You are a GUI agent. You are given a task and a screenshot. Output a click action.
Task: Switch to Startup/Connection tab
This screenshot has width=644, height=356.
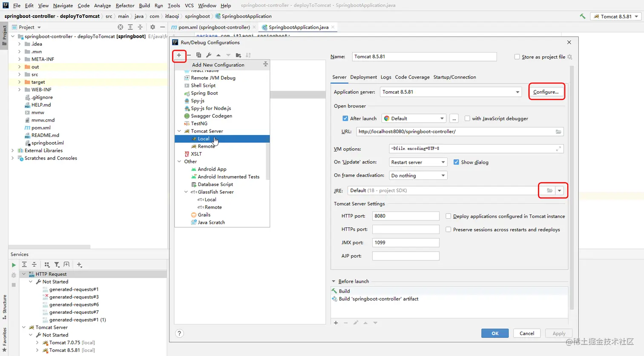click(454, 77)
